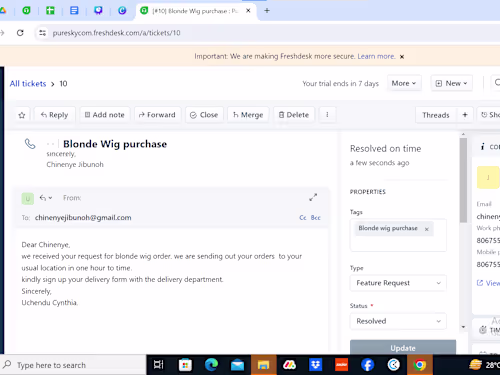Open Microsoft Edge from the taskbar

point(211,365)
